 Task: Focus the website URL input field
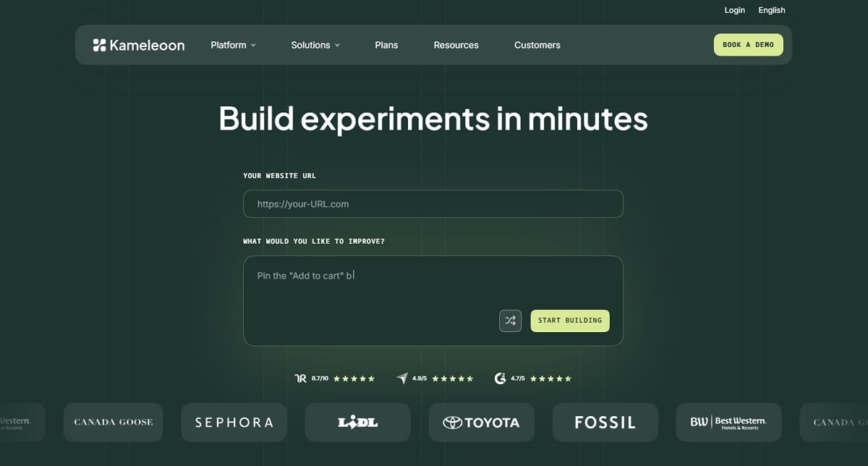coord(433,204)
